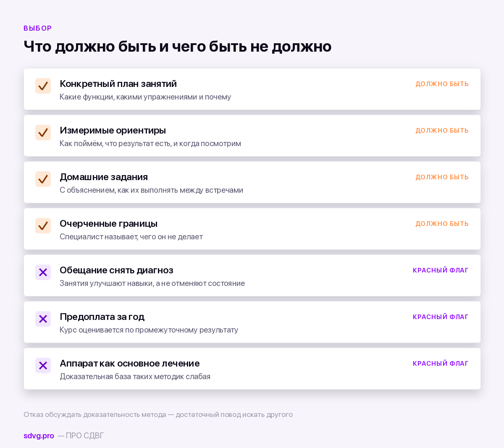This screenshot has height=448, width=504.
Task: Click description Какие функции, какими упражнениями и почему
Action: click(x=145, y=97)
